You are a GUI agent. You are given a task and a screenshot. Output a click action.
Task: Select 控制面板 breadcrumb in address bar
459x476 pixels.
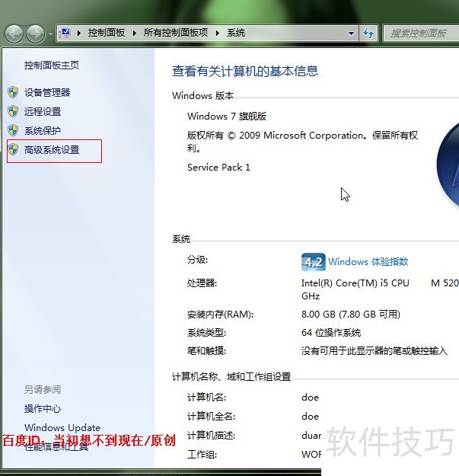click(x=106, y=33)
